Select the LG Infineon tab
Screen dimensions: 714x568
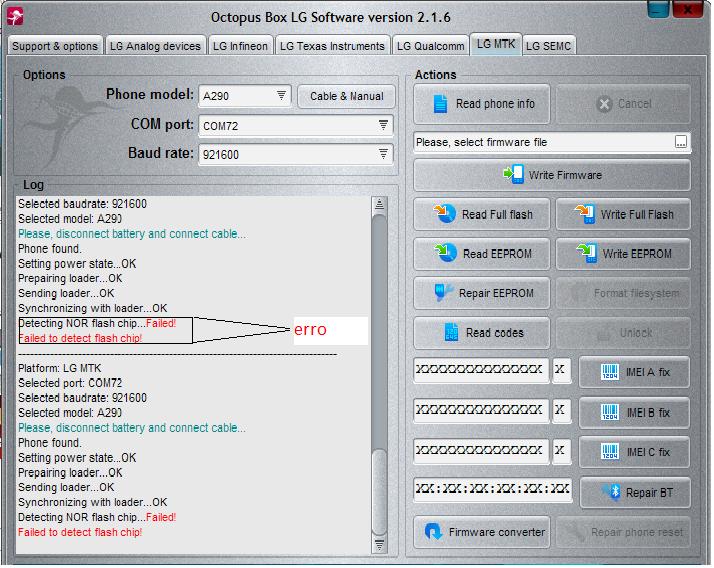(240, 46)
